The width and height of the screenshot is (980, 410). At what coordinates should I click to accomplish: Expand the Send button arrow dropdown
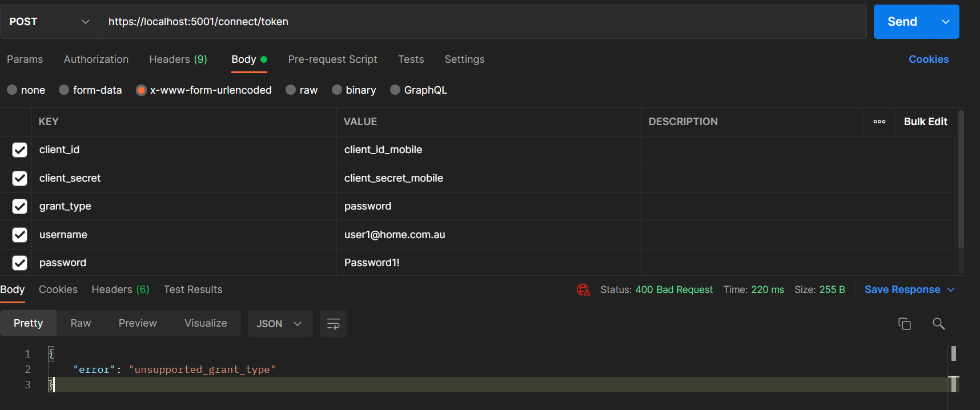[x=946, y=22]
